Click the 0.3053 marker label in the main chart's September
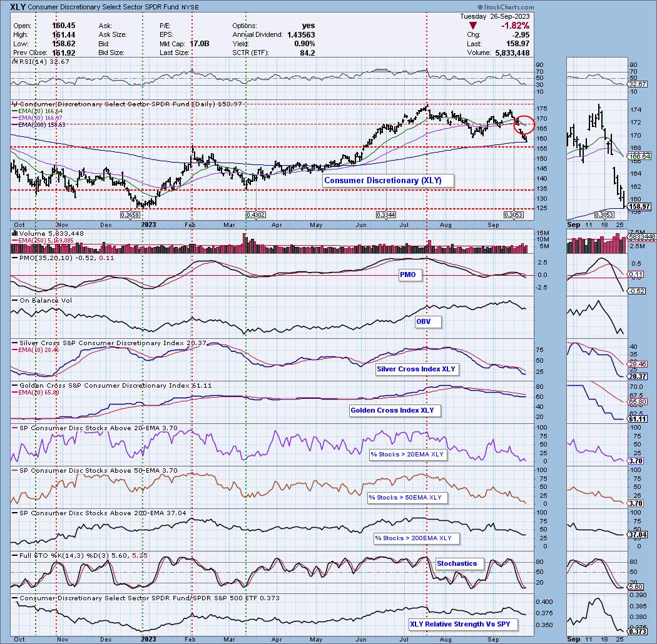Image resolution: width=657 pixels, height=644 pixels. [513, 214]
